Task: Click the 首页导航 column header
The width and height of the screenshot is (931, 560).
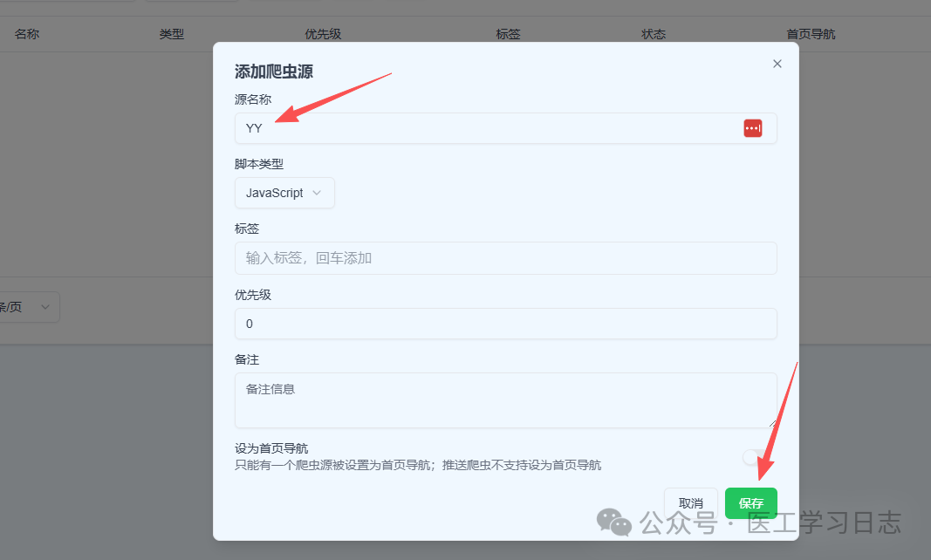Action: point(811,33)
